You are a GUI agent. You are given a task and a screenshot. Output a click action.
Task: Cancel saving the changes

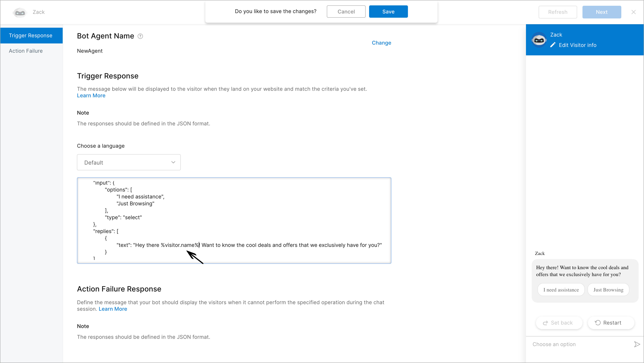pos(346,12)
